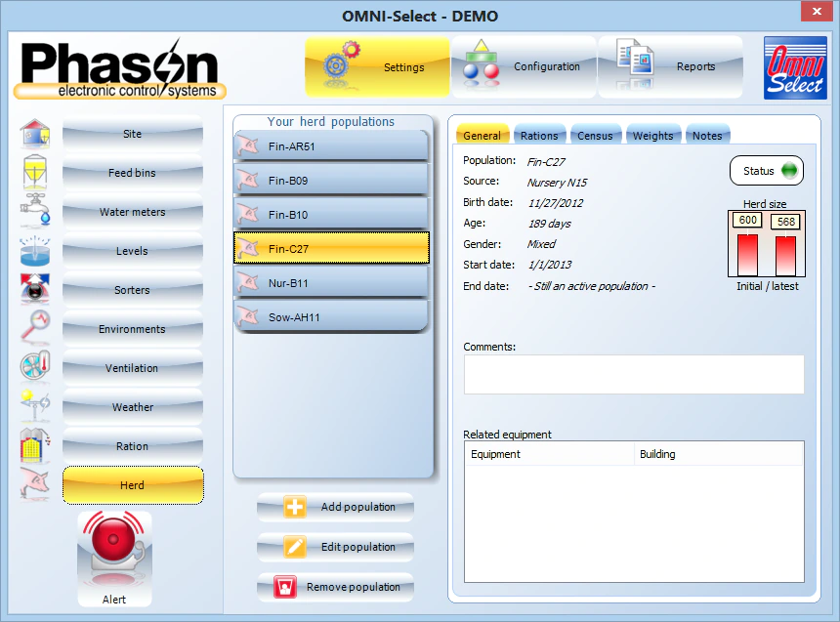Click the Site barn icon in sidebar
The height and width of the screenshot is (622, 840).
point(35,134)
